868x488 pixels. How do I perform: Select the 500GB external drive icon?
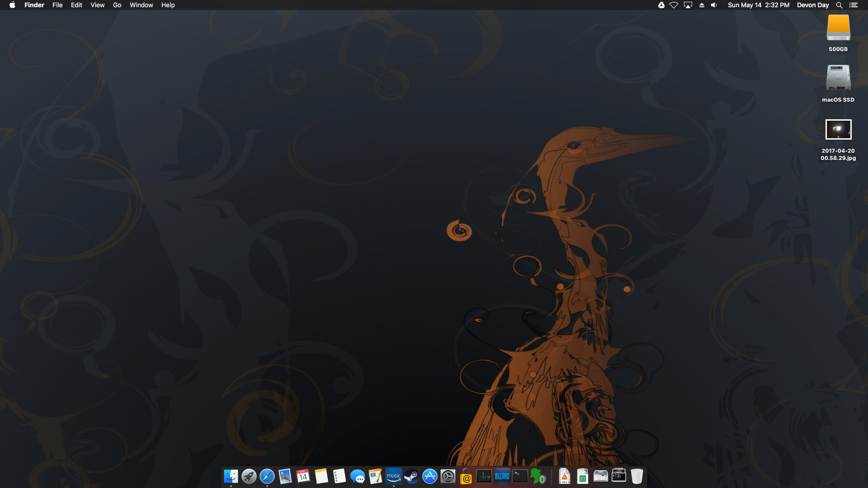(838, 28)
